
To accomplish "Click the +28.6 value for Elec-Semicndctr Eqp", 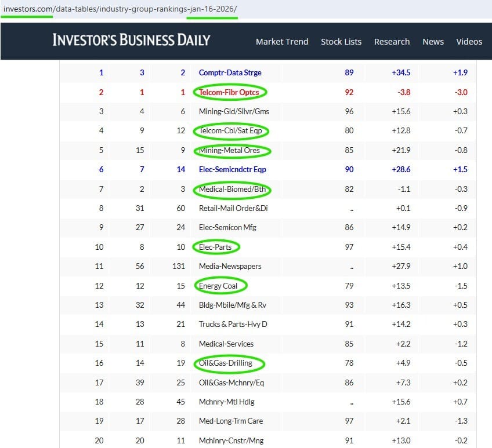I will point(401,170).
